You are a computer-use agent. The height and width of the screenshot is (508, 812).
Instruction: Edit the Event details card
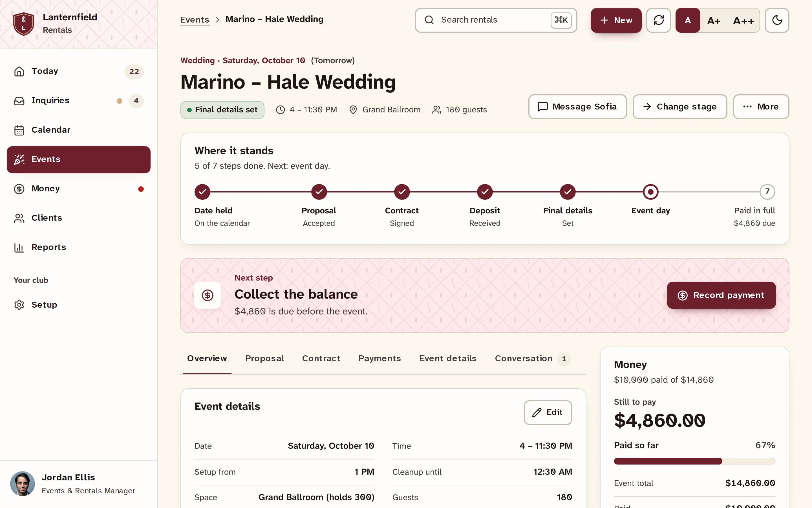click(x=548, y=412)
